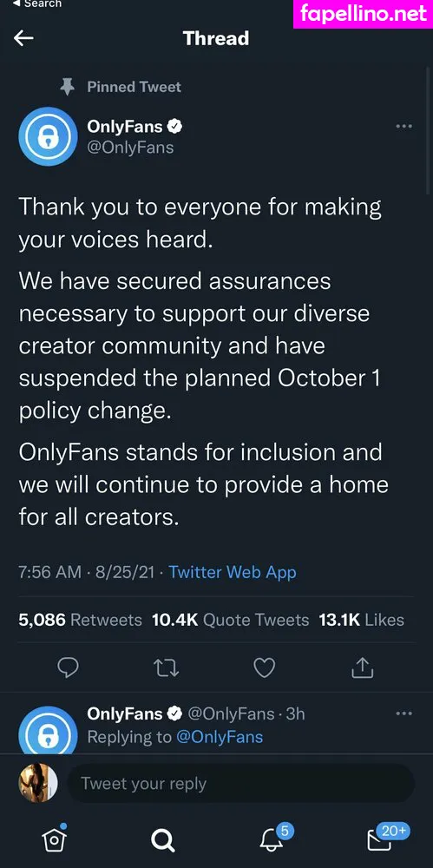This screenshot has width=433, height=868.
Task: Like the tweet with the heart icon
Action: pyautogui.click(x=264, y=667)
